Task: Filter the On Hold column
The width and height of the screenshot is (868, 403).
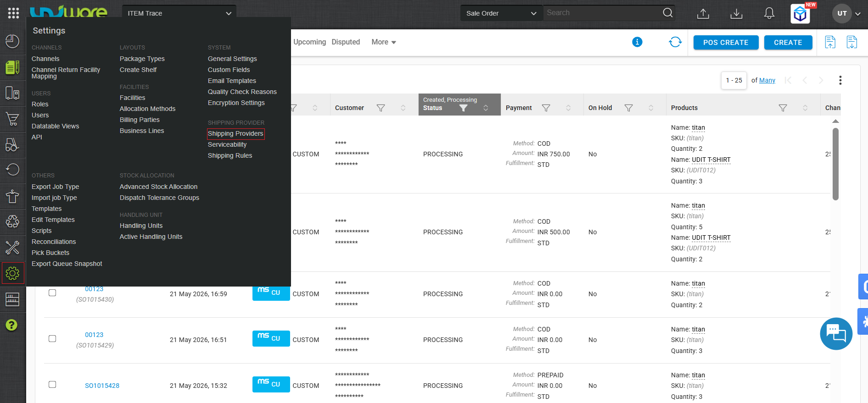Action: click(x=628, y=108)
